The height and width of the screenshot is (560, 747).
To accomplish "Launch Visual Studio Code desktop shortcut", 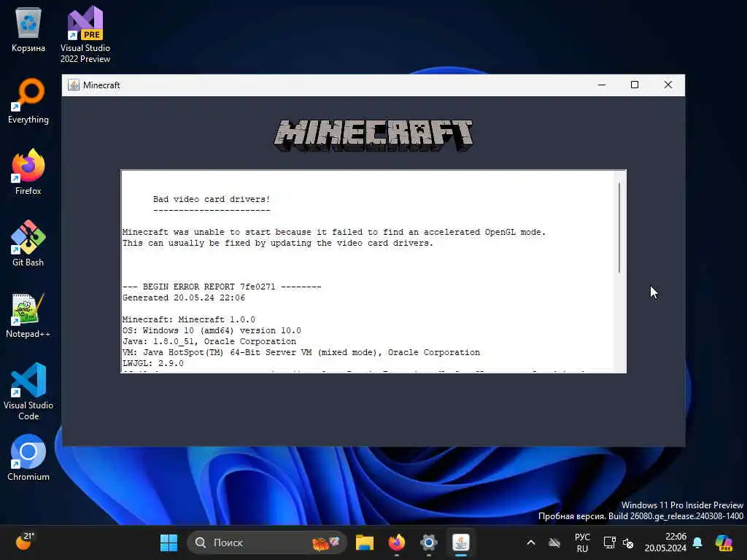I will (28, 392).
